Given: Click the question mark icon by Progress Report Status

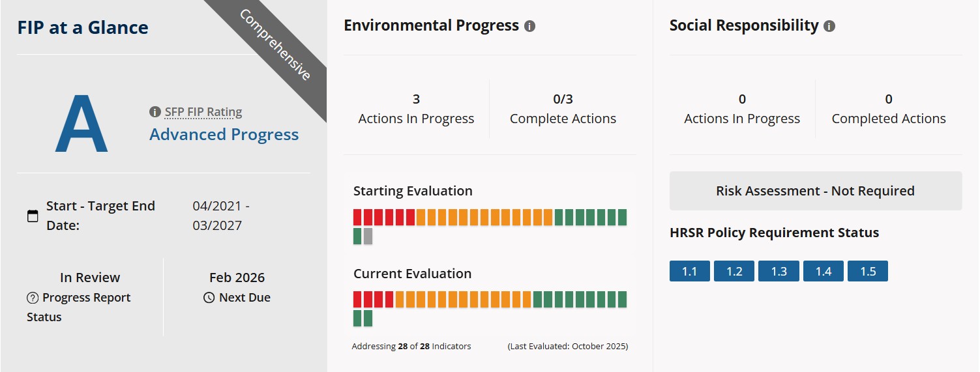Looking at the screenshot, I should click(33, 298).
